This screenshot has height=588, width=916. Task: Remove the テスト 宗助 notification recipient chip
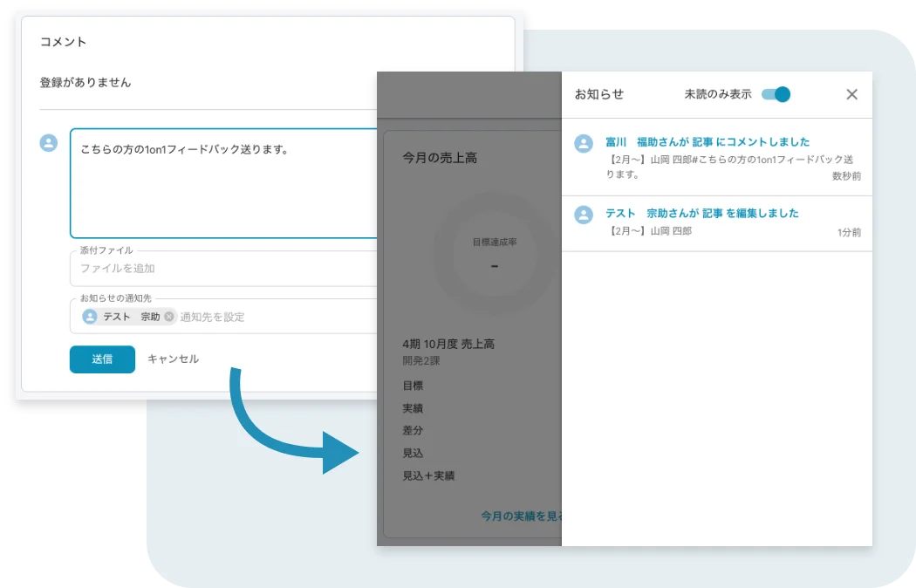coord(169,317)
